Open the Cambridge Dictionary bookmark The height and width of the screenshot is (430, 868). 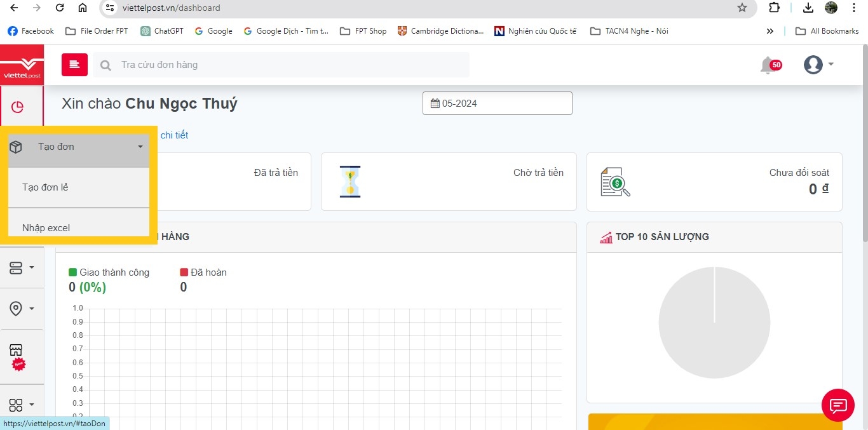441,31
